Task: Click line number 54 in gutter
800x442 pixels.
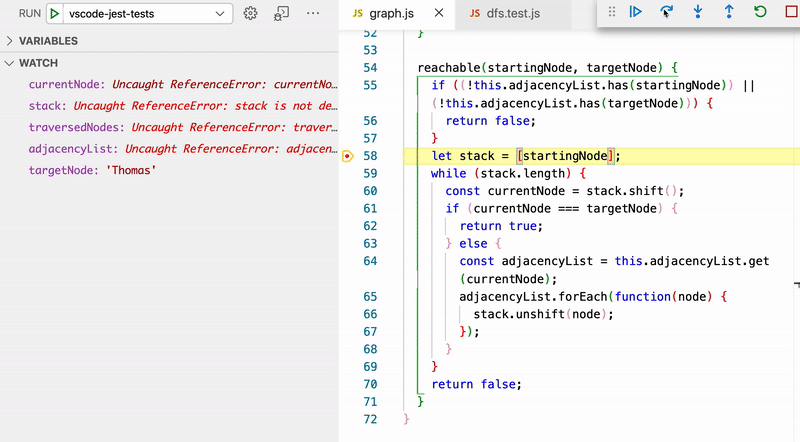Action: point(370,68)
